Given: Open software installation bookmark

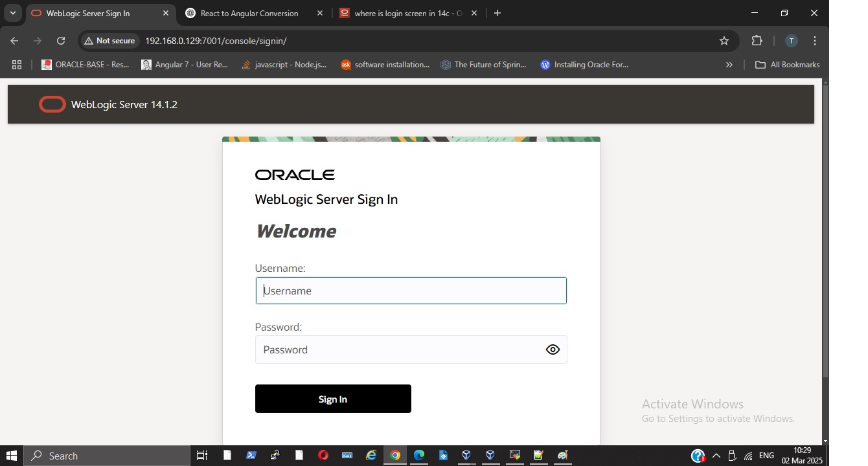Looking at the screenshot, I should coord(385,65).
